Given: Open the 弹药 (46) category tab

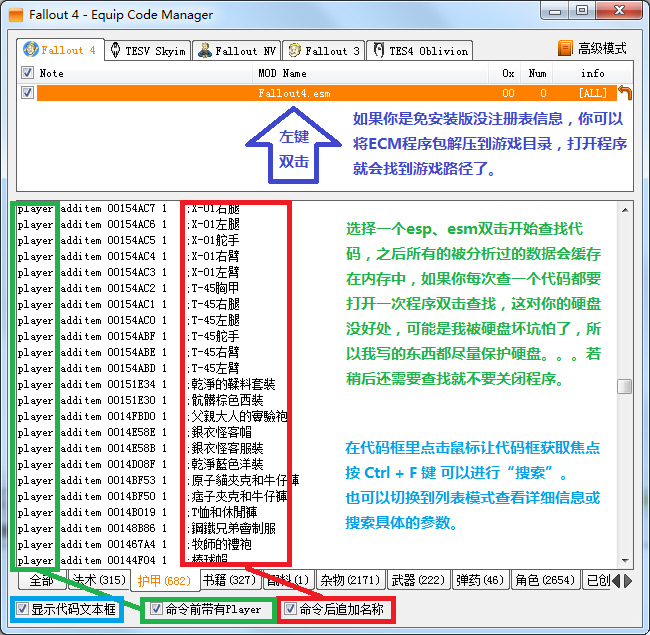Looking at the screenshot, I should tap(480, 580).
